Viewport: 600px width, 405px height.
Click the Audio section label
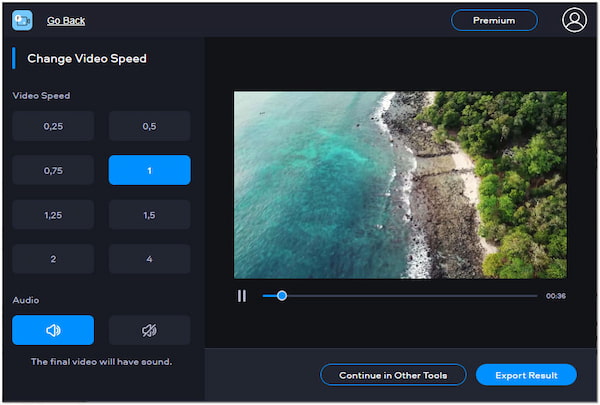tap(26, 300)
